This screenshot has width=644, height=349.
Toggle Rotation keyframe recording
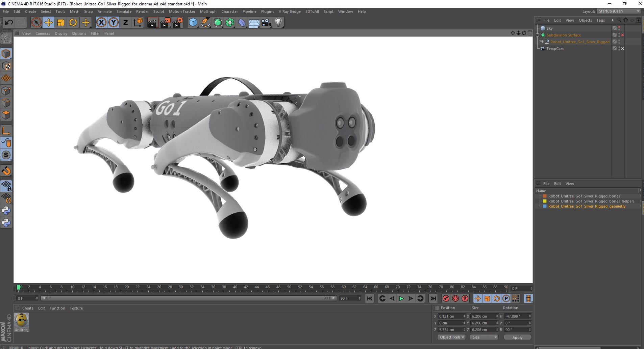tap(497, 298)
